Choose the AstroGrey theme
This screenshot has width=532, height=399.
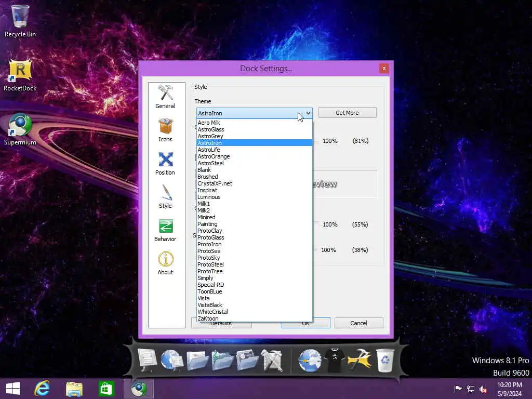[255, 136]
